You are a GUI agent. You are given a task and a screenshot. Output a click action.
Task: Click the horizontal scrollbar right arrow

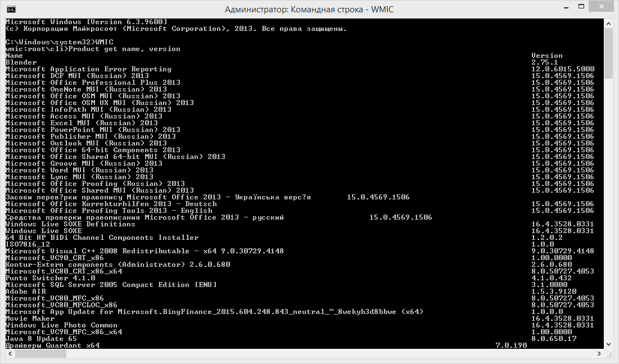pos(599,354)
